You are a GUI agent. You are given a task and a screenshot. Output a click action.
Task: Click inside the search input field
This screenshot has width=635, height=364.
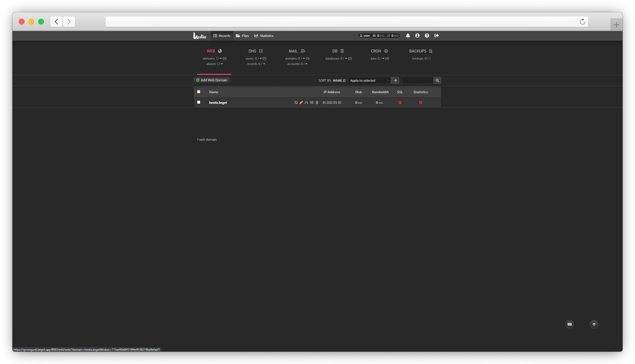(x=417, y=80)
